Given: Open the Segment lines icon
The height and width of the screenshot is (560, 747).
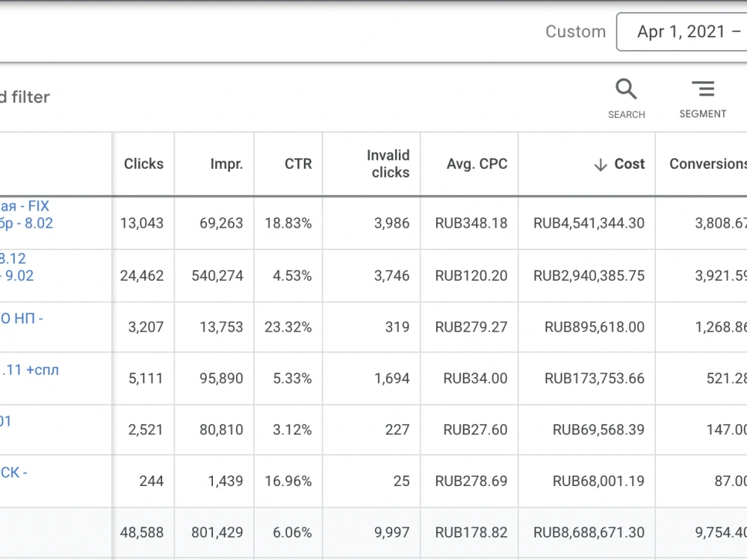Looking at the screenshot, I should tap(703, 89).
